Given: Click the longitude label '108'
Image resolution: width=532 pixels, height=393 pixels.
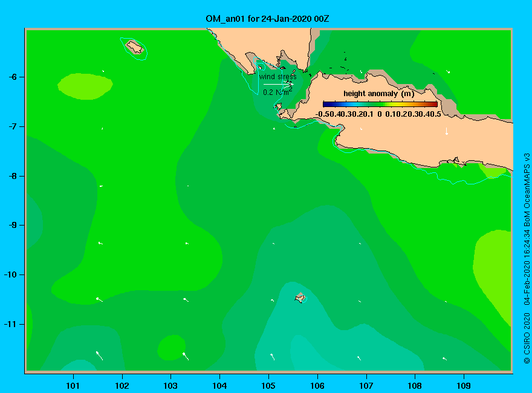Looking at the screenshot, I should [x=415, y=386].
